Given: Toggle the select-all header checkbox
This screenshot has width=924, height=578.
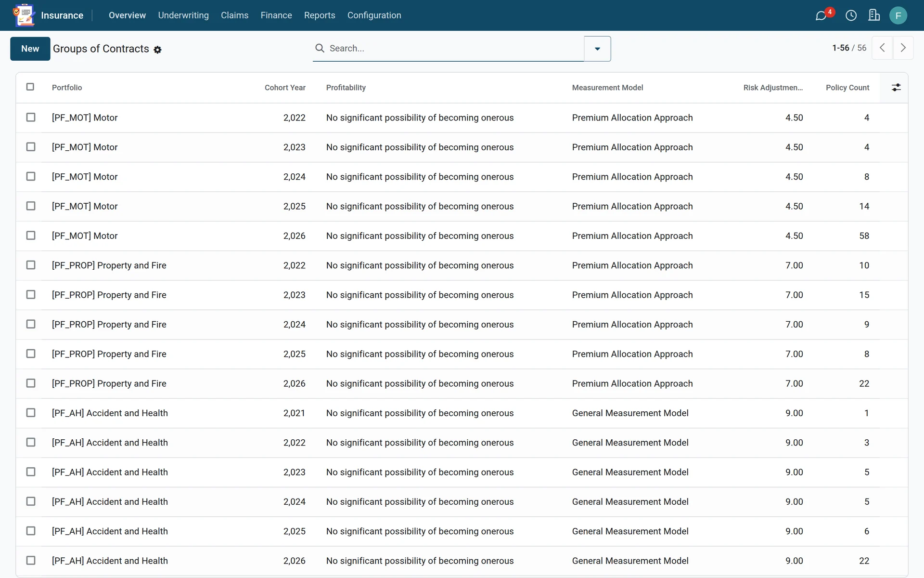Looking at the screenshot, I should point(30,87).
